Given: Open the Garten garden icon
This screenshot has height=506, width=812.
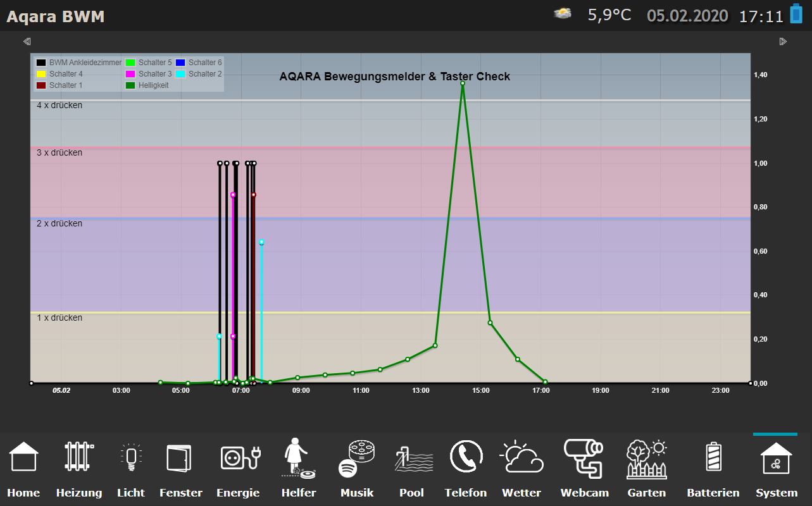Looking at the screenshot, I should pyautogui.click(x=647, y=458).
